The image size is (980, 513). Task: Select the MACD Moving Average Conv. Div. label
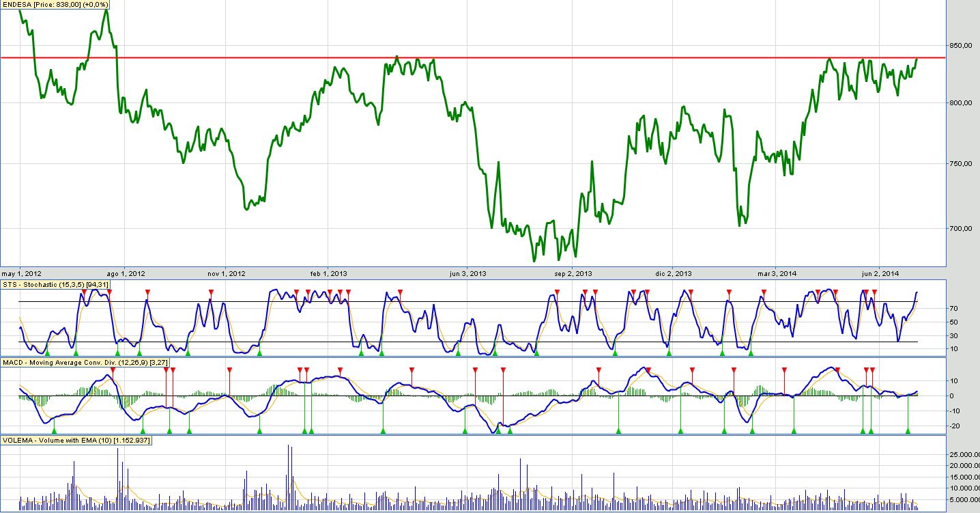(85, 361)
